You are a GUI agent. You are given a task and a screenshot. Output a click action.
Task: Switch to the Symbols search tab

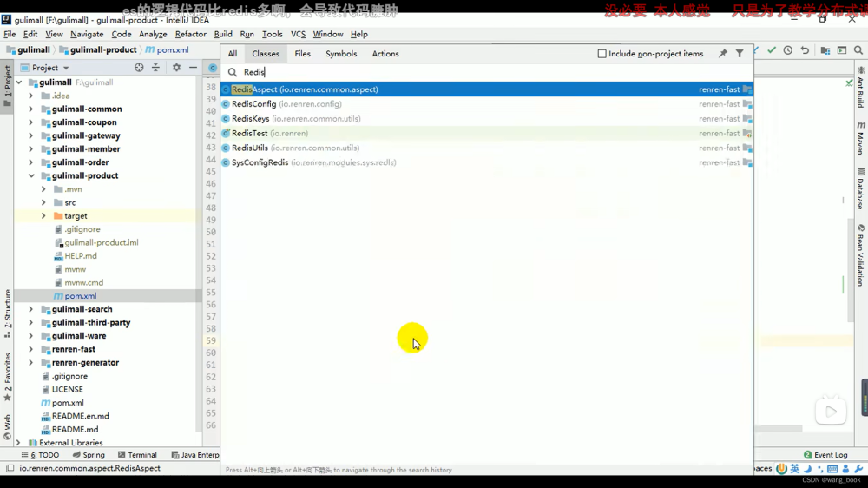click(341, 54)
